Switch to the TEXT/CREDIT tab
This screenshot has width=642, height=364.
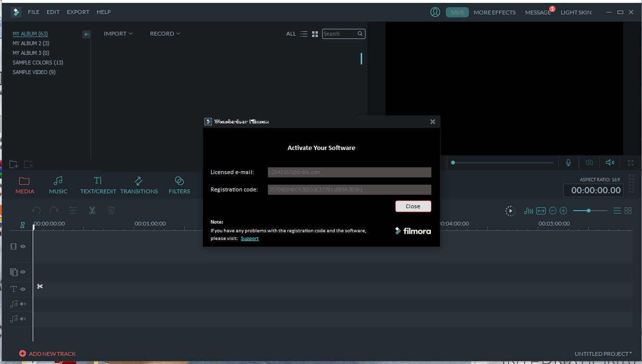(98, 185)
